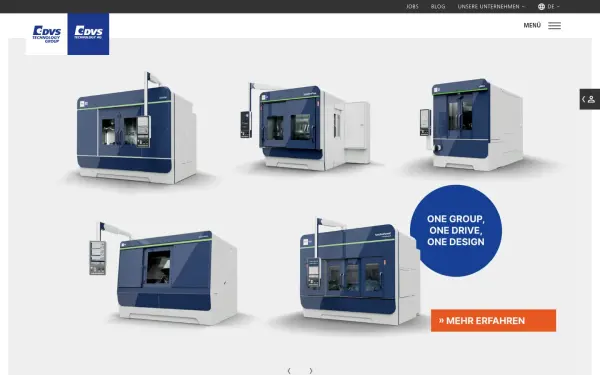Image resolution: width=600 pixels, height=375 pixels.
Task: Open the Blog page
Action: (438, 7)
